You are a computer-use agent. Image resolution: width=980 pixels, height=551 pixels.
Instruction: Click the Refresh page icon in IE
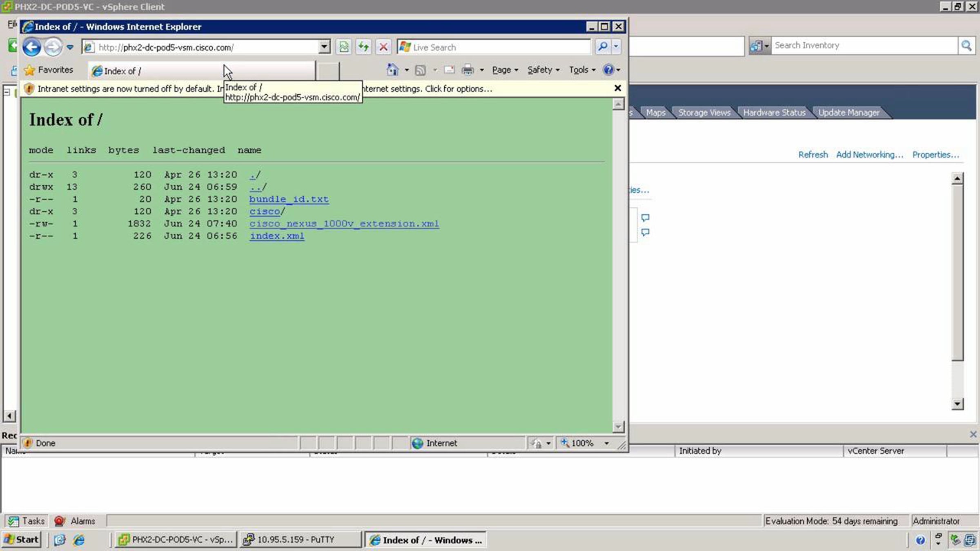(x=363, y=47)
